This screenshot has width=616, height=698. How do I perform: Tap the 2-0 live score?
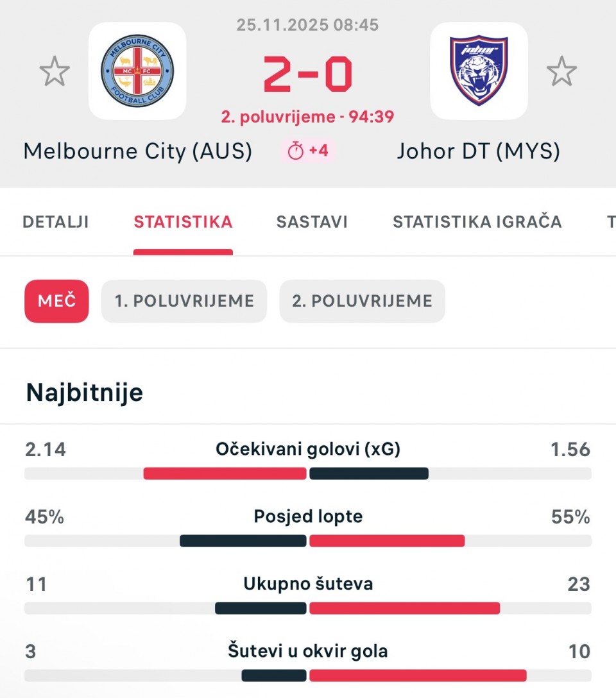(307, 73)
